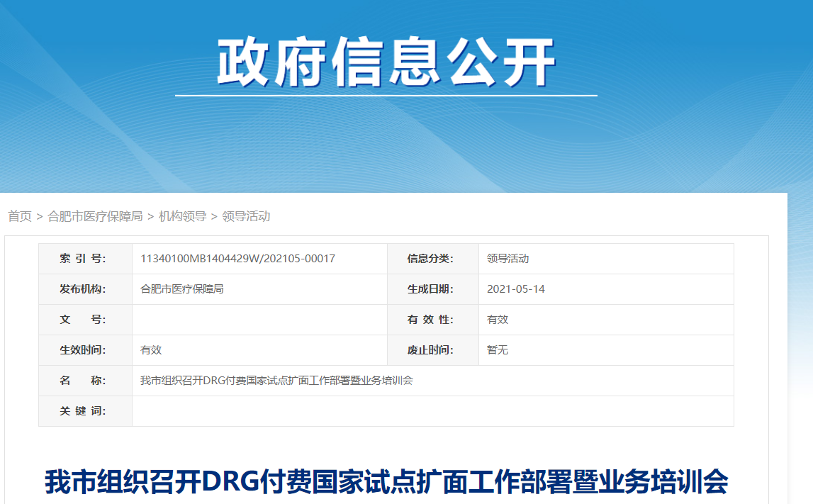Click the 有效 value beside 有效性
Screen dimensions: 813x504
coord(498,320)
